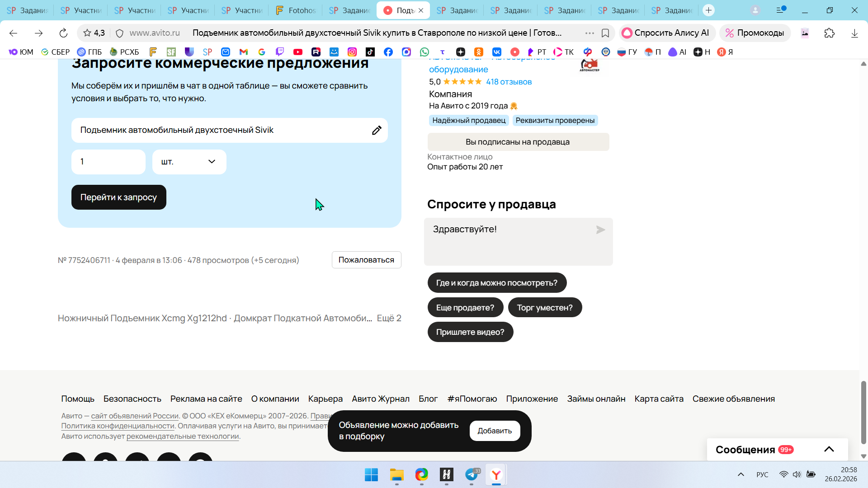Viewport: 868px width, 488px height.
Task: Open the downloads arrow icon in toolbar
Action: coord(854,33)
